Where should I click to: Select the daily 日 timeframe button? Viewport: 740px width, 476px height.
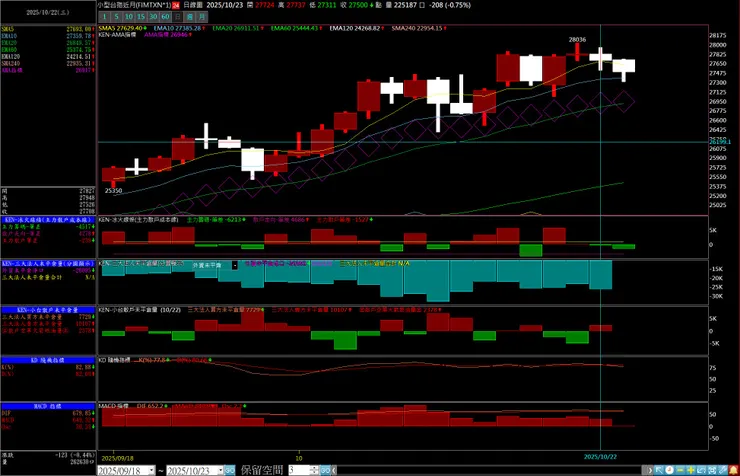coord(177,17)
